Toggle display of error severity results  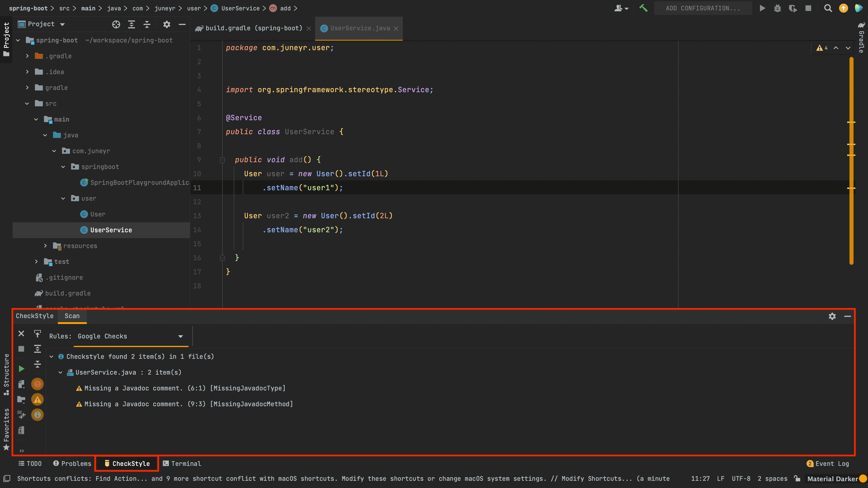[x=37, y=384]
